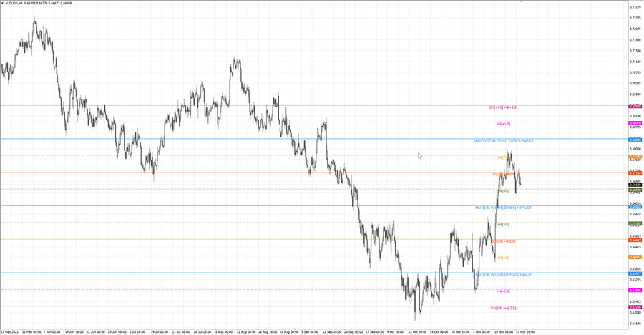Click the 0.64697 red-orange price tag
This screenshot has height=335, width=644.
tap(635, 240)
